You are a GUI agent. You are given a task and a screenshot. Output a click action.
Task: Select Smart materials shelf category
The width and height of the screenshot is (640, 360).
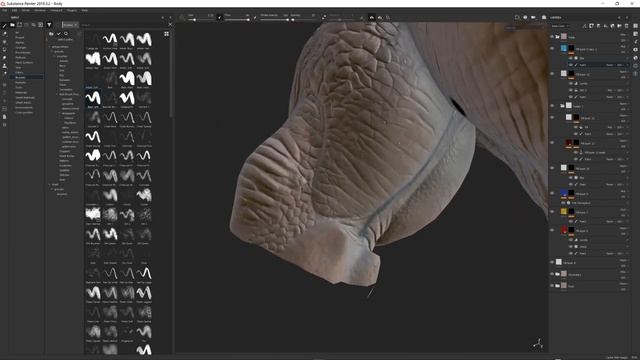click(25, 98)
